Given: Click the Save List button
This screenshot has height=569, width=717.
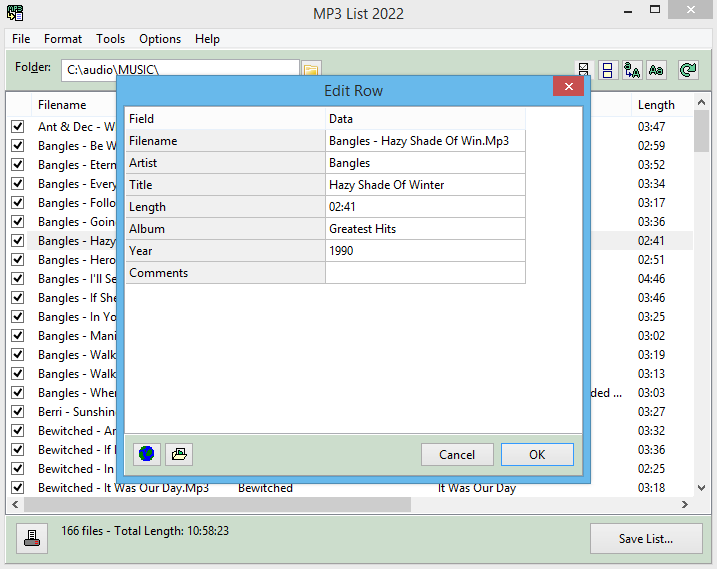Looking at the screenshot, I should [x=646, y=539].
